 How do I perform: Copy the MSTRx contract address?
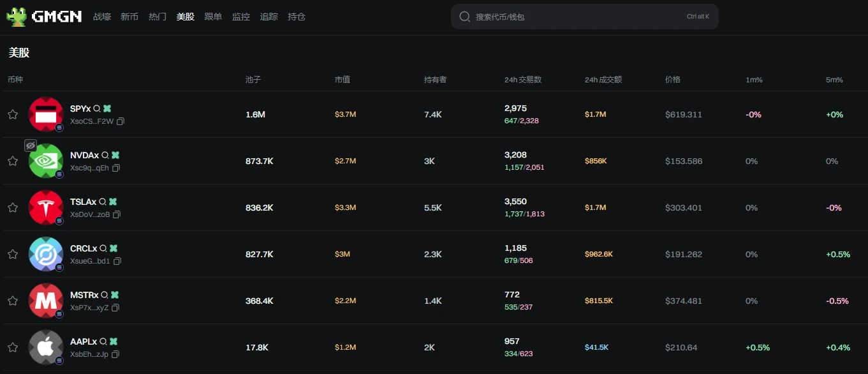pyautogui.click(x=115, y=308)
